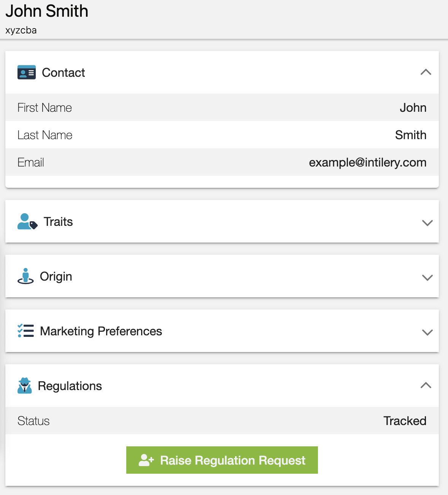
Task: Click the Traits user tag icon
Action: point(27,221)
